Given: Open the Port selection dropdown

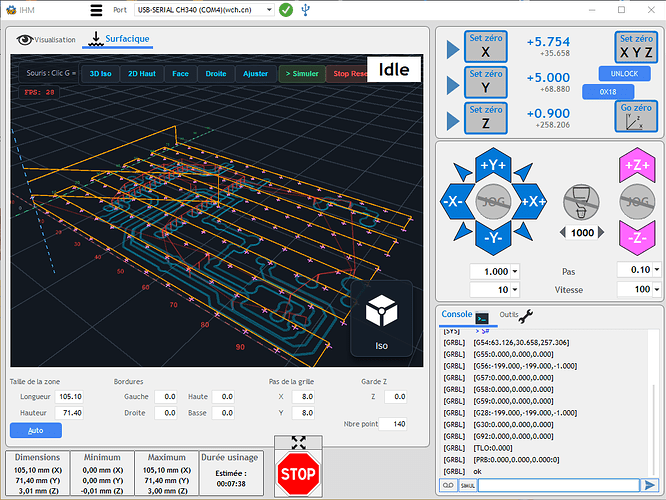Looking at the screenshot, I should click(x=204, y=10).
